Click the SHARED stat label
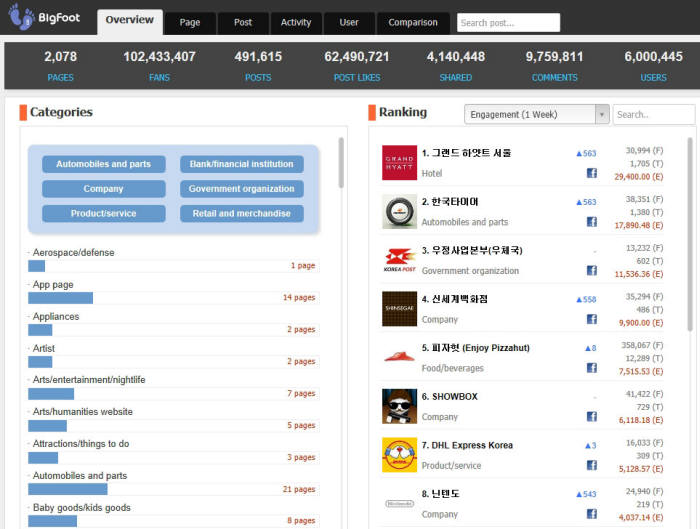 [x=455, y=77]
